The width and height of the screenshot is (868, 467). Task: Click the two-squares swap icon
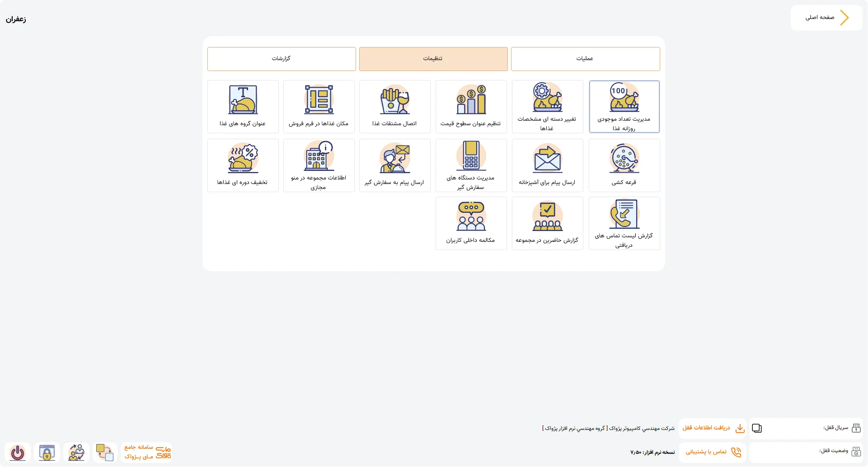pos(105,453)
